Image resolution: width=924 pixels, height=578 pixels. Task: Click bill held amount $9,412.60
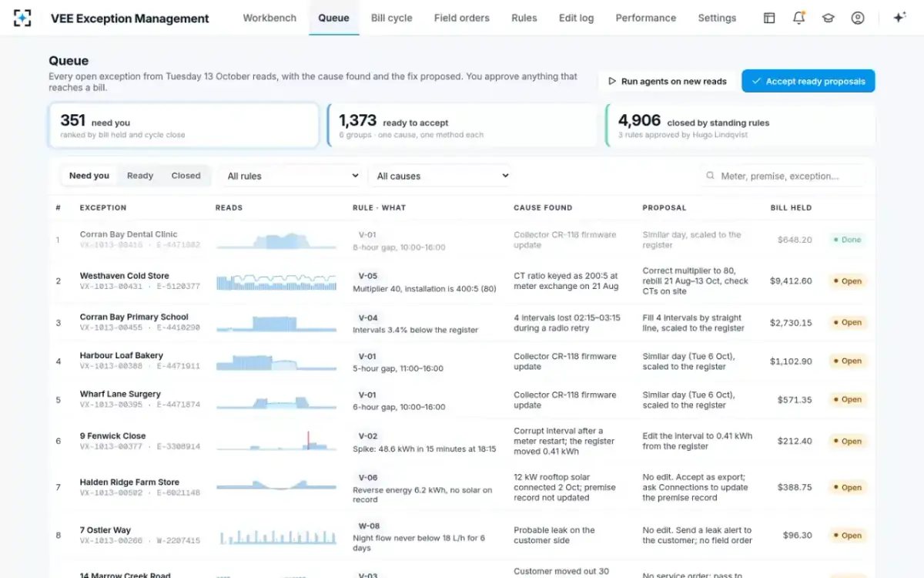[x=791, y=281]
